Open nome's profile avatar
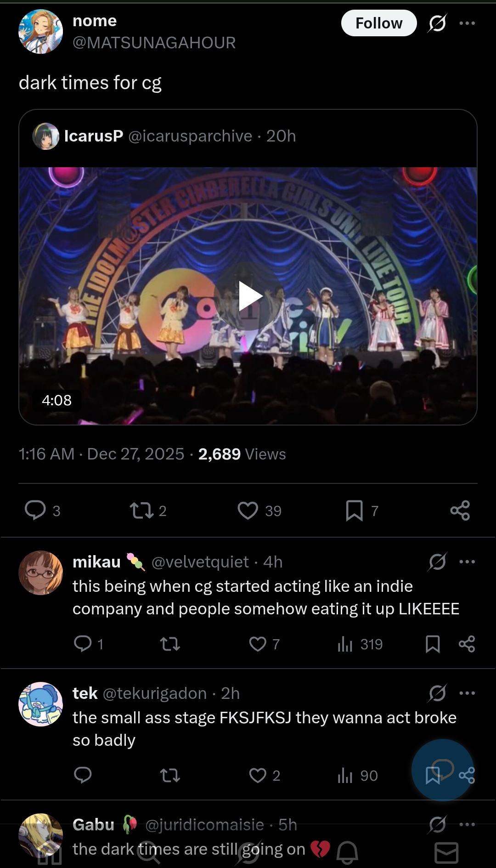 40,31
